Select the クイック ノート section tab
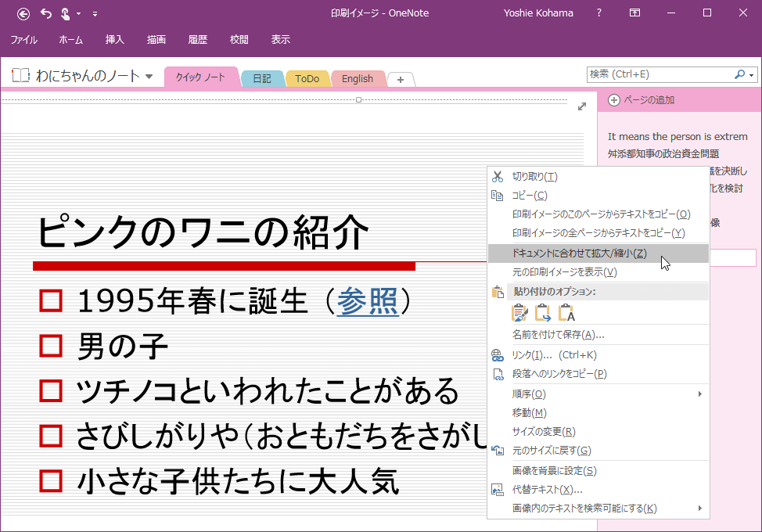 click(x=200, y=77)
